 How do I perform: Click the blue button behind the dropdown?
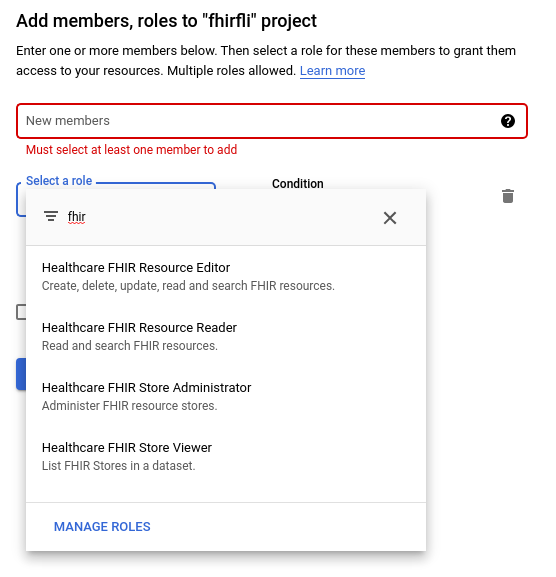(x=21, y=374)
